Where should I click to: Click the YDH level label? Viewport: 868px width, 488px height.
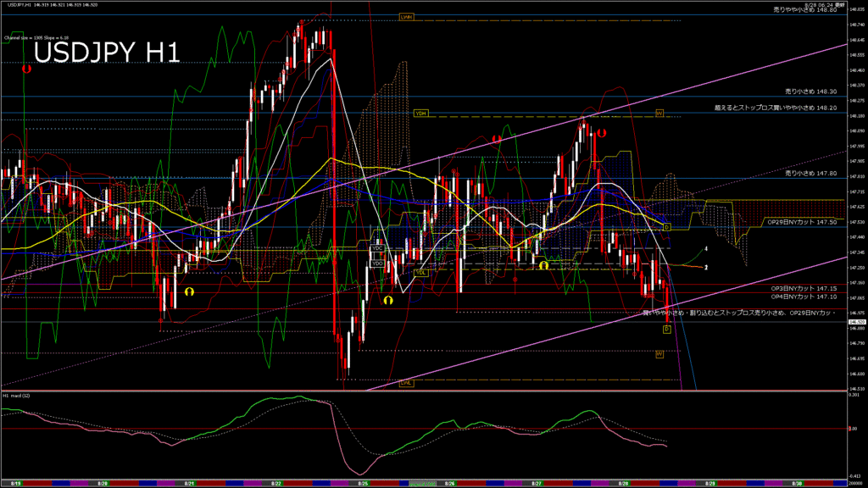pyautogui.click(x=420, y=114)
